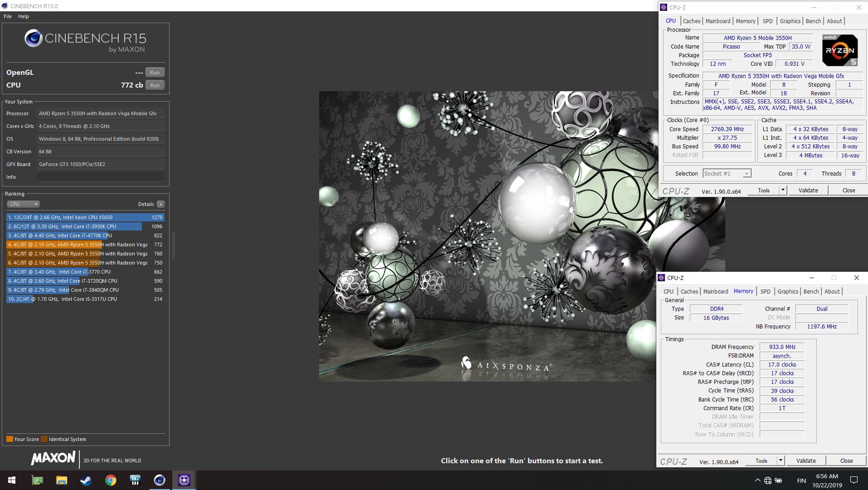Click Validate in lower CPU-Z window

tap(806, 461)
